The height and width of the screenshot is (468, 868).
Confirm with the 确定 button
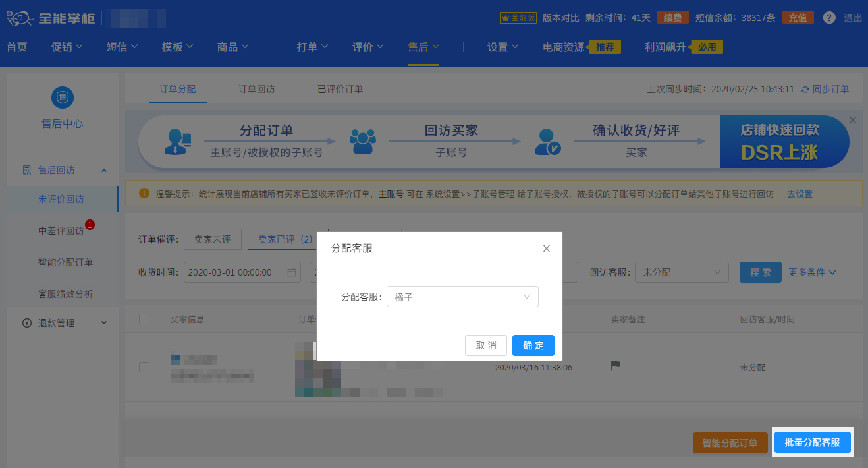(x=533, y=345)
